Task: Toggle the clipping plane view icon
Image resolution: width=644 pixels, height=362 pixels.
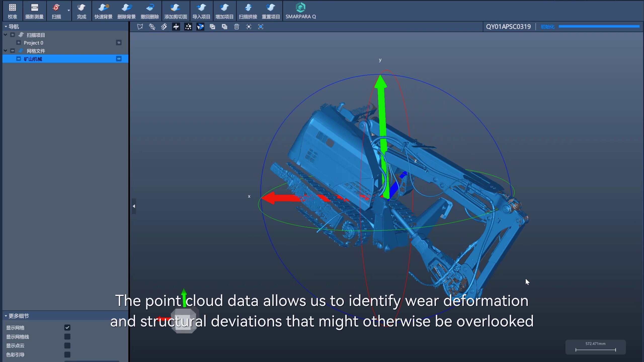Action: pyautogui.click(x=176, y=27)
